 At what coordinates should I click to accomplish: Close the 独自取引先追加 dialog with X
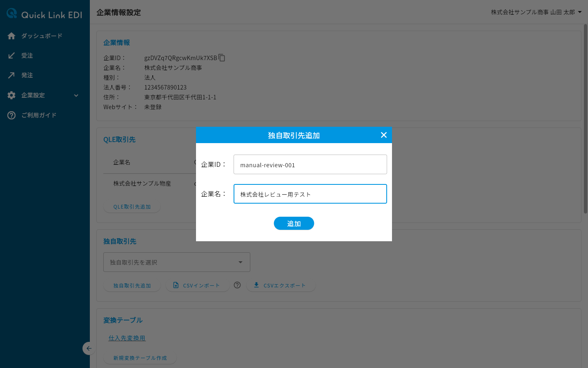tap(383, 135)
